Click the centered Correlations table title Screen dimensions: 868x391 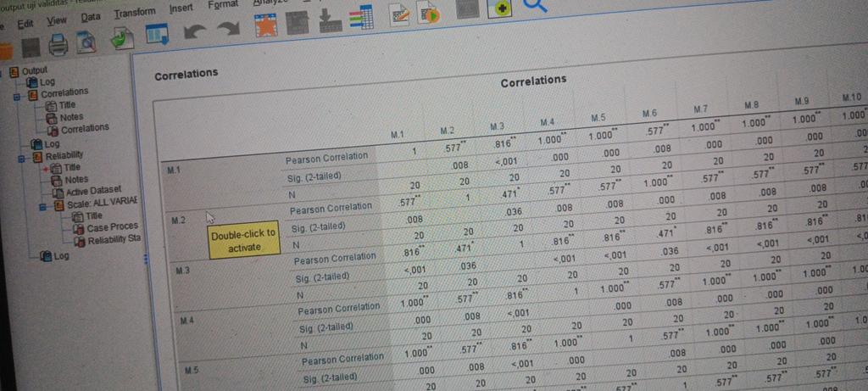click(533, 82)
